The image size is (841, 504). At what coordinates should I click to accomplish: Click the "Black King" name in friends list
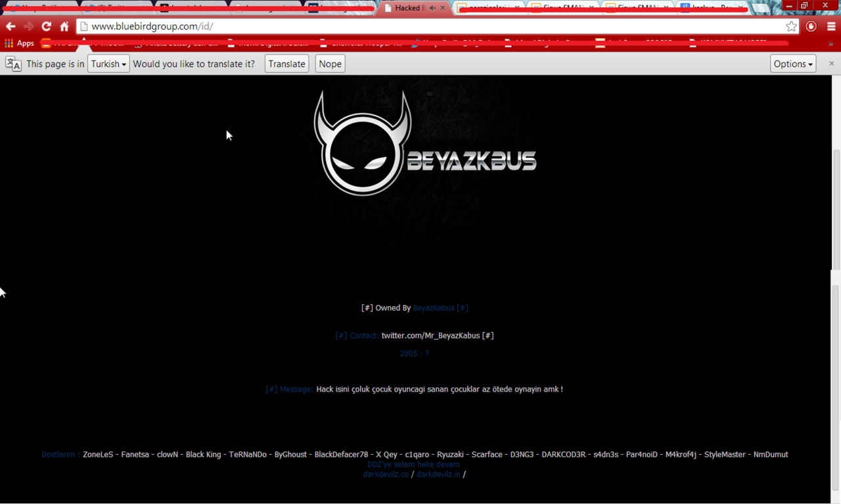pyautogui.click(x=203, y=454)
